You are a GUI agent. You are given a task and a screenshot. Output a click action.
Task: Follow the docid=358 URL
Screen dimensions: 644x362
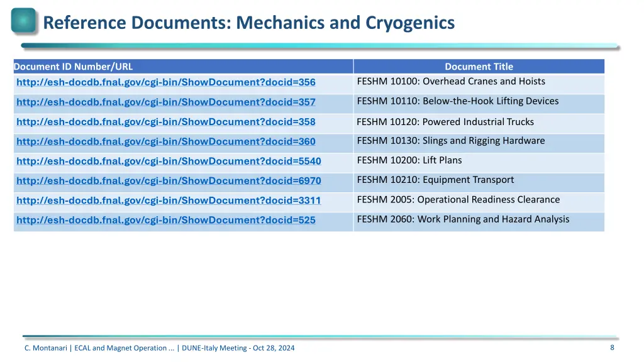click(166, 122)
